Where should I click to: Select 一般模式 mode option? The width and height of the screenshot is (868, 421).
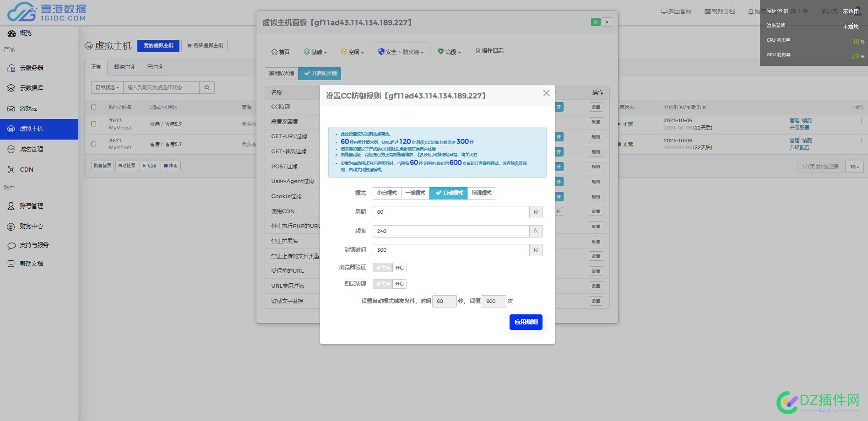click(415, 193)
